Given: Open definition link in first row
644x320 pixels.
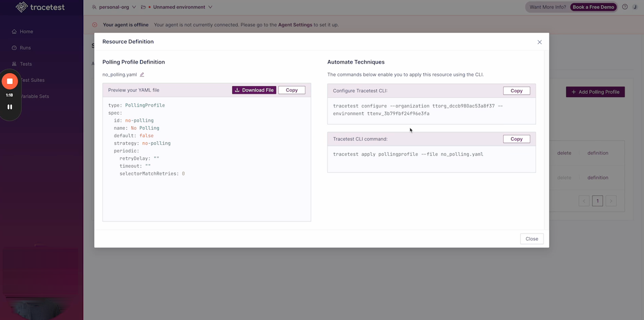Looking at the screenshot, I should pos(598,153).
